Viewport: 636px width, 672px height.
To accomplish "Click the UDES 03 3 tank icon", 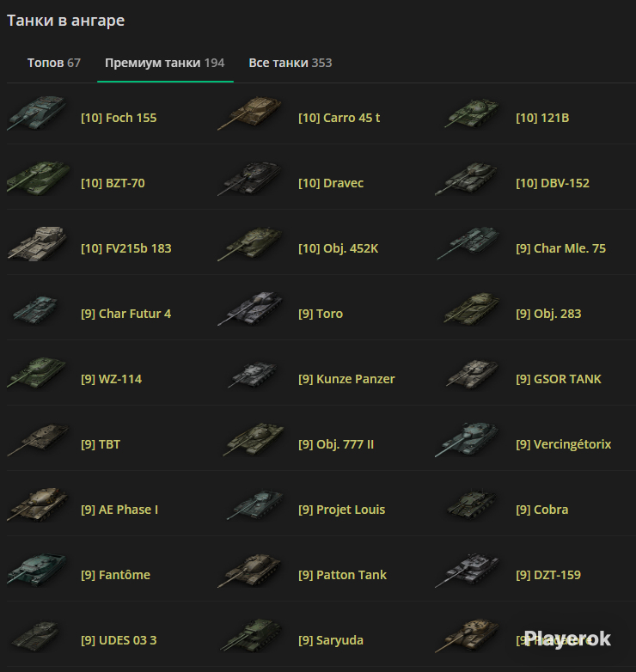I will [35, 636].
